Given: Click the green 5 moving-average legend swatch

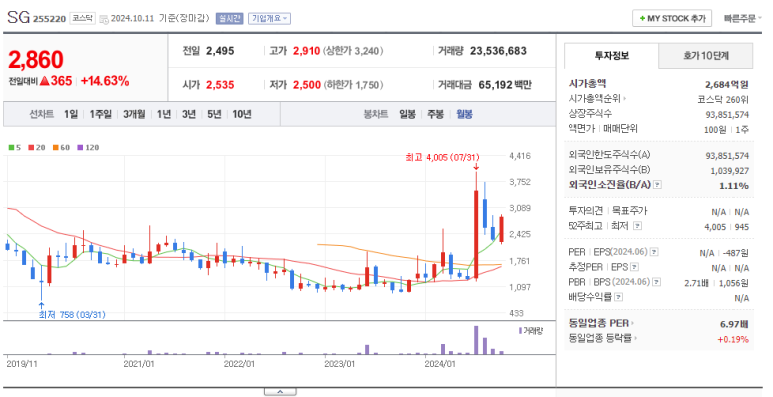Looking at the screenshot, I should [11, 147].
